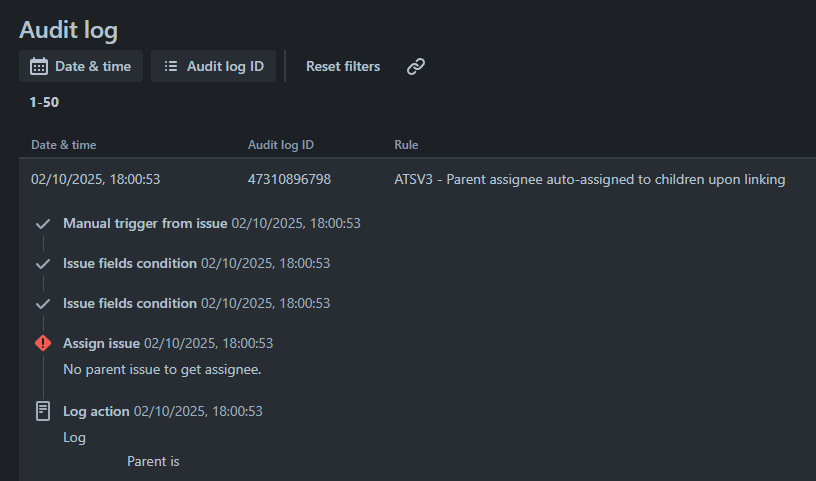
Task: Expand the Manual trigger from issue step
Action: (145, 223)
